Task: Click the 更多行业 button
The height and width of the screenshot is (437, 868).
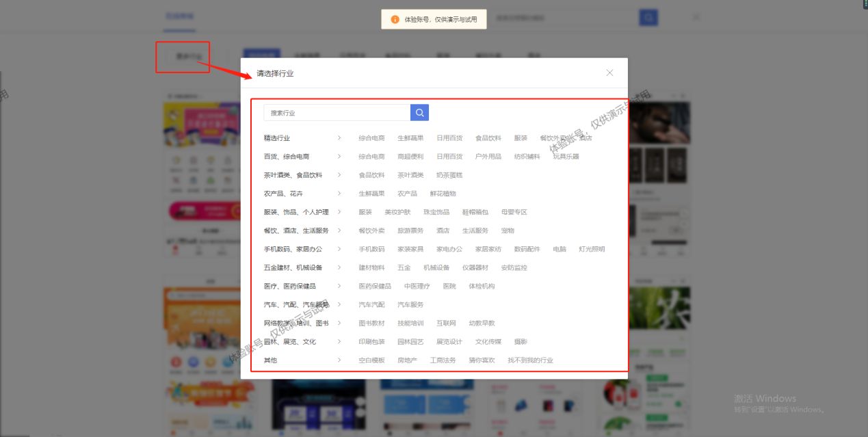Action: pyautogui.click(x=182, y=57)
